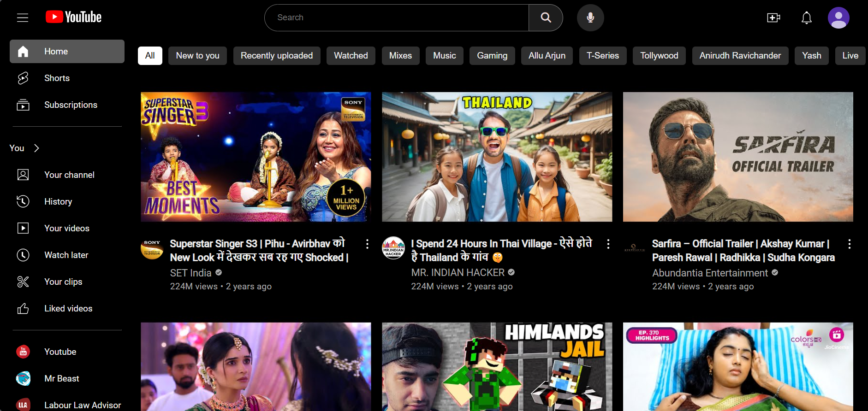Open the account avatar menu
868x411 pixels.
coord(838,18)
